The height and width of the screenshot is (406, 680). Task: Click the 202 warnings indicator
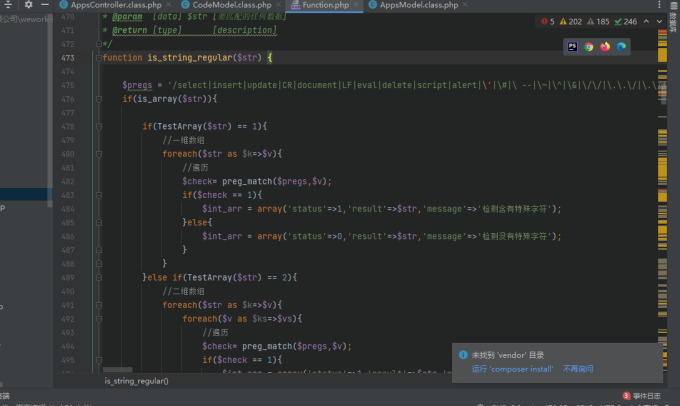point(571,22)
